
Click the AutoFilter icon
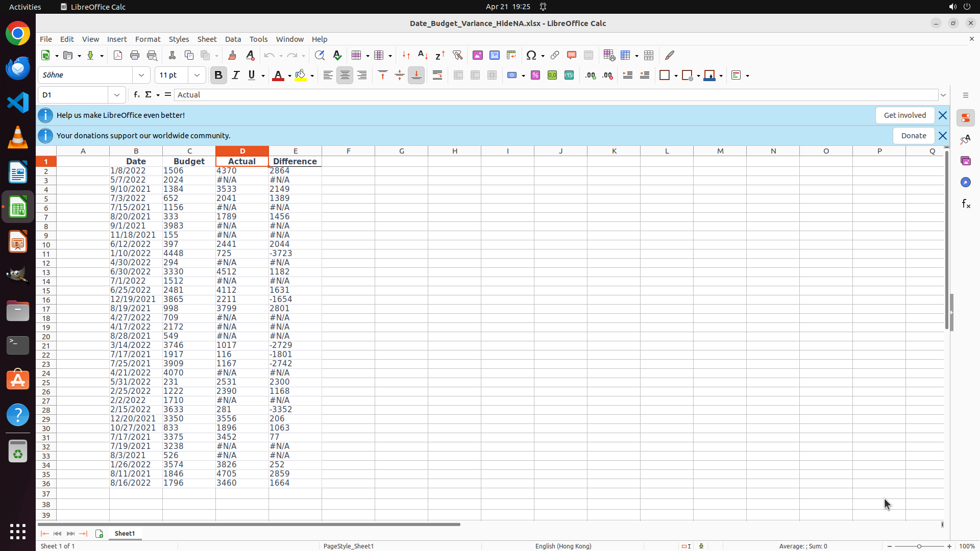point(457,55)
